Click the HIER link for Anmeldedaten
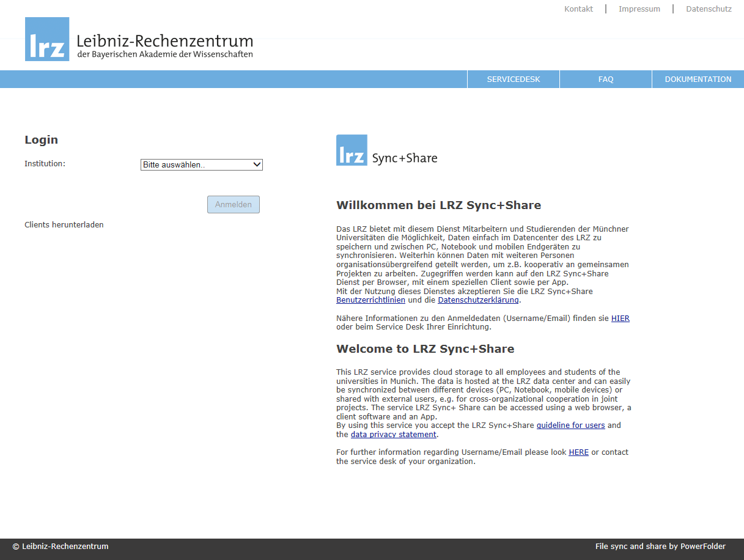The image size is (744, 560). coord(620,319)
